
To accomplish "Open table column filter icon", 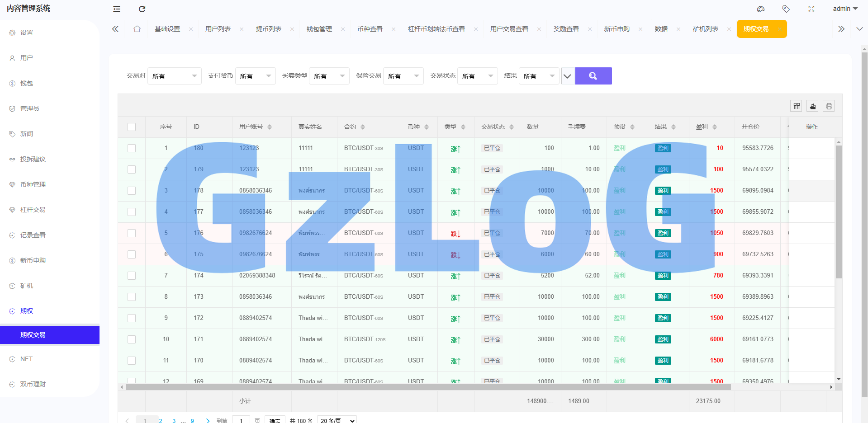I will click(797, 106).
